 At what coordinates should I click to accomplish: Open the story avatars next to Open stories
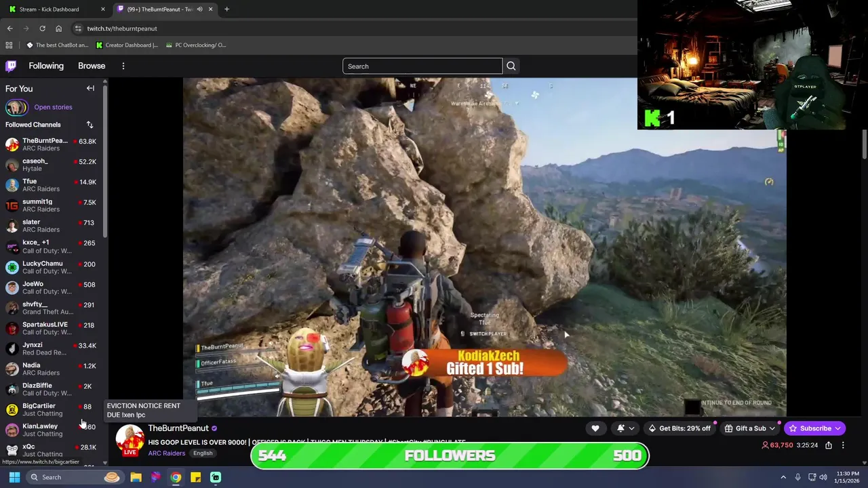point(17,107)
